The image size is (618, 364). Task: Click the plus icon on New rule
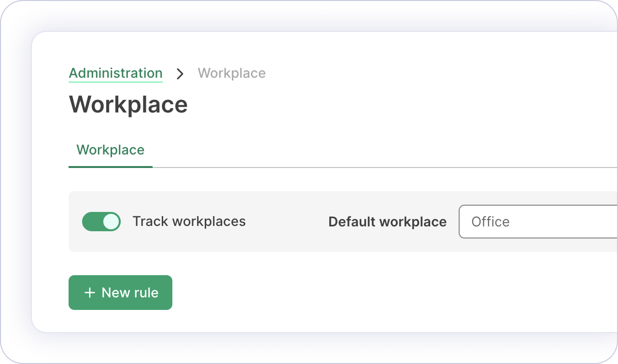click(x=89, y=293)
